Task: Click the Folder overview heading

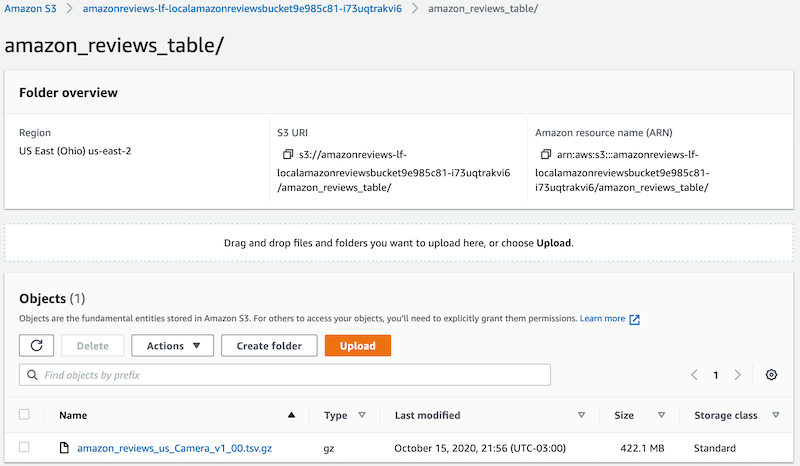Action: pos(68,92)
